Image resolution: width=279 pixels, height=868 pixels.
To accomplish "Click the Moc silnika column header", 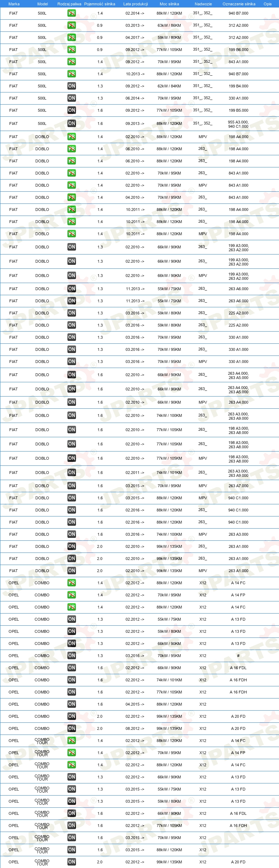I will coord(169,4).
